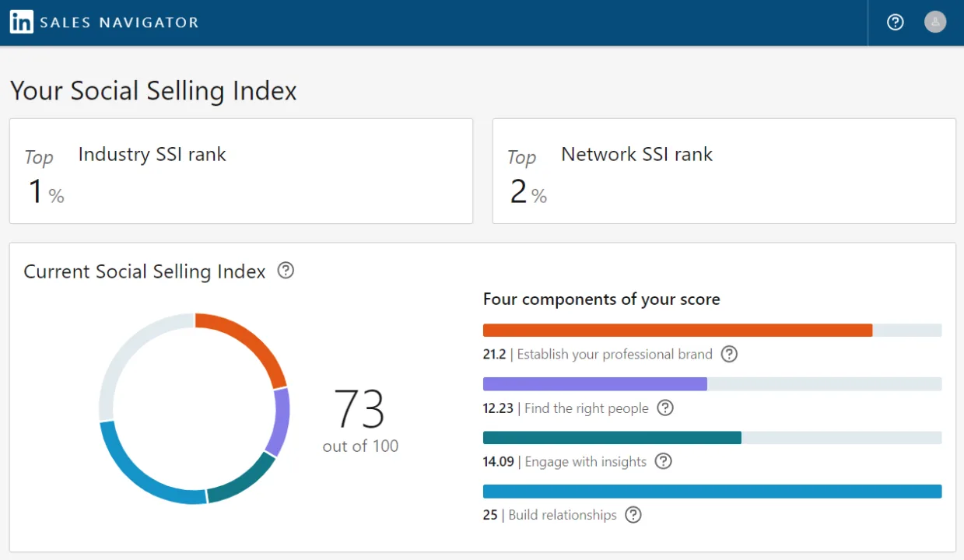The width and height of the screenshot is (964, 560).
Task: Click the 'out of 100' text
Action: [x=360, y=446]
